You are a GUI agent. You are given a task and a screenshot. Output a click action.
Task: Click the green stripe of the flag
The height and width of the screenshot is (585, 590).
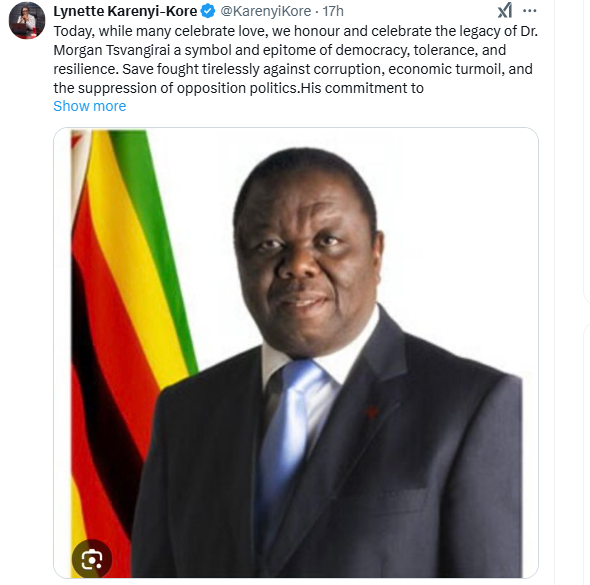[158, 241]
